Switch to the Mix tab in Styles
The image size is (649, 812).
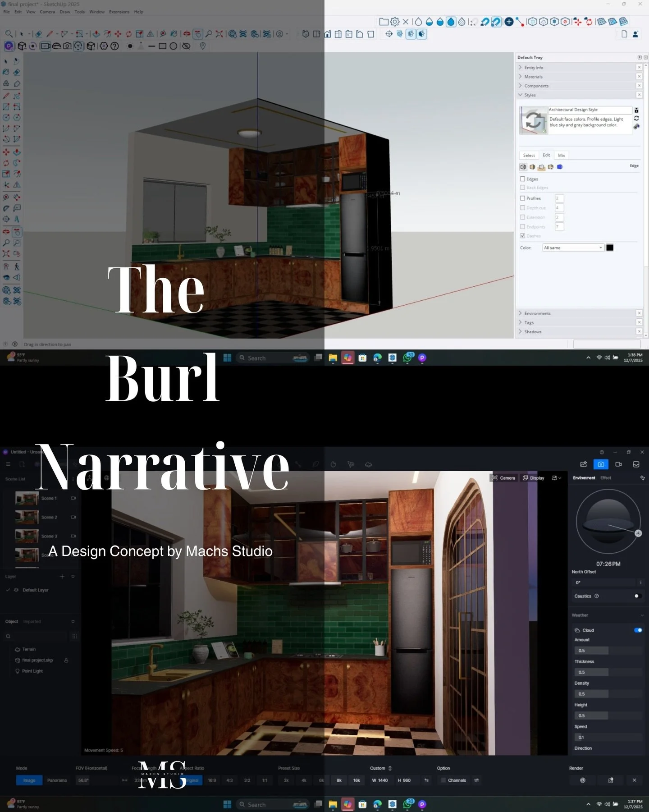562,155
